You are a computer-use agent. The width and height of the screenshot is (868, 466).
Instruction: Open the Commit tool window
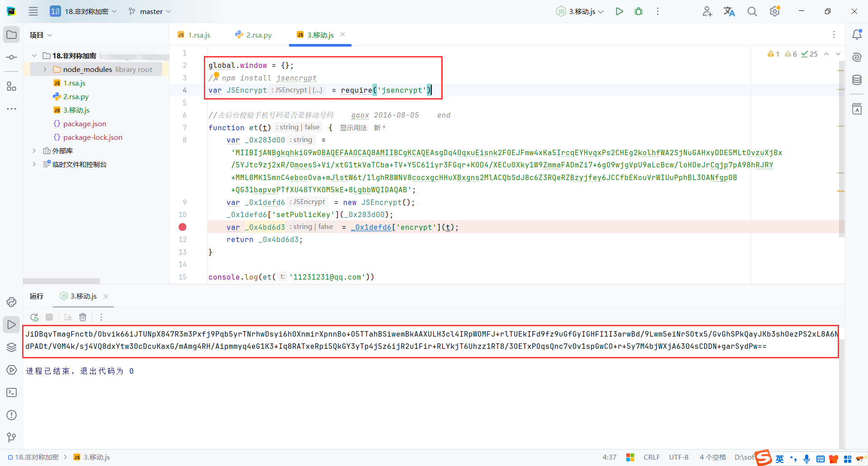tap(11, 57)
